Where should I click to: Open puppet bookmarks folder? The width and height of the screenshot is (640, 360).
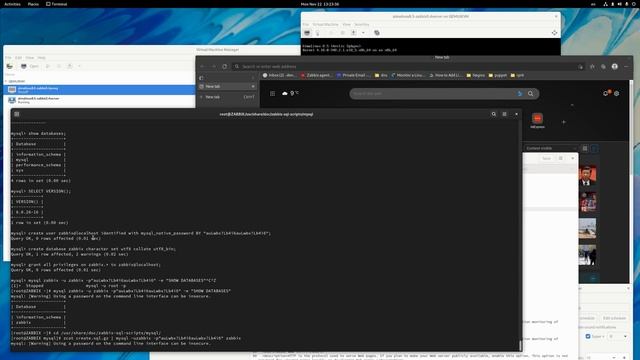pos(498,76)
